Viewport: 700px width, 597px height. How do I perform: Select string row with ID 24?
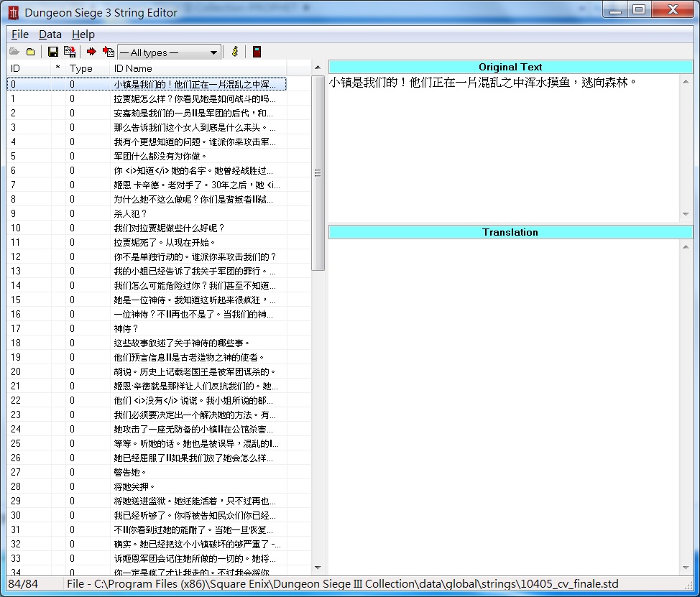(x=147, y=429)
